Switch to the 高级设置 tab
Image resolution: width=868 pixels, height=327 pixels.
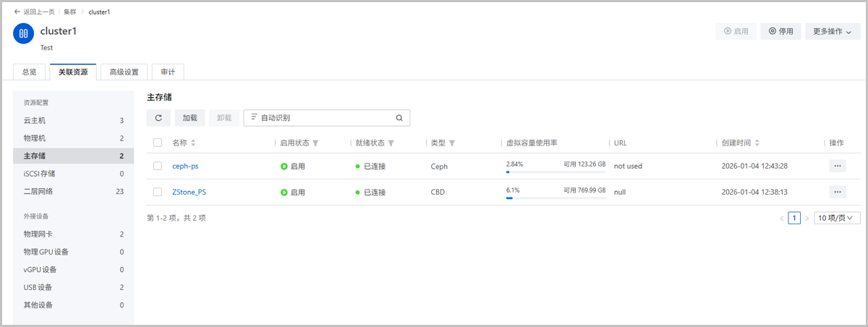click(x=124, y=72)
